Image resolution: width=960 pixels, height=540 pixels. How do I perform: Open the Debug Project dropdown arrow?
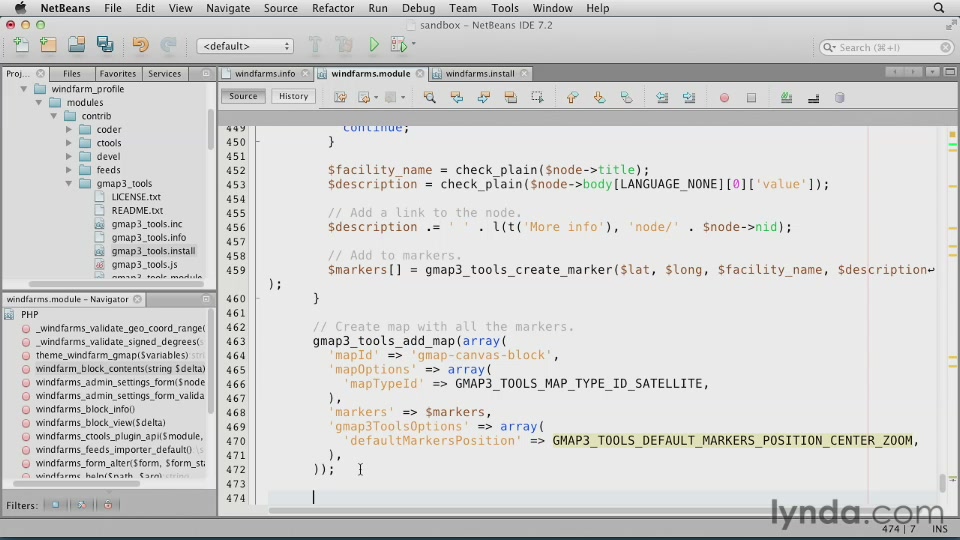(414, 44)
